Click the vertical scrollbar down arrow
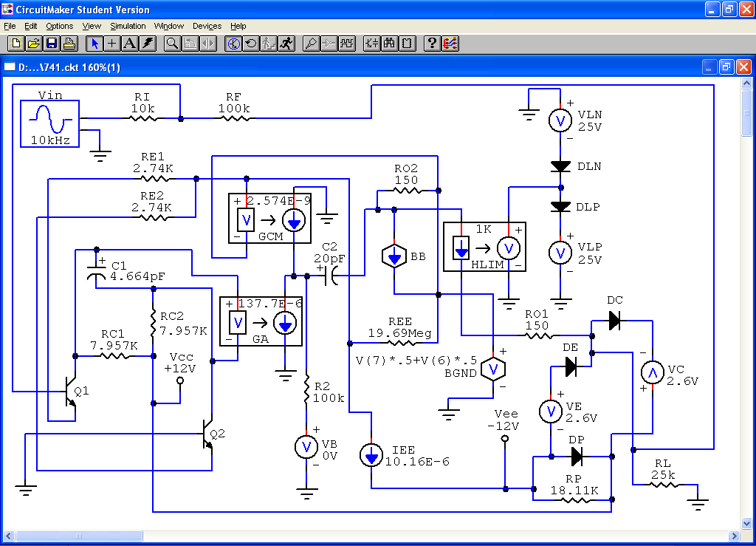756x546 pixels. (x=746, y=523)
